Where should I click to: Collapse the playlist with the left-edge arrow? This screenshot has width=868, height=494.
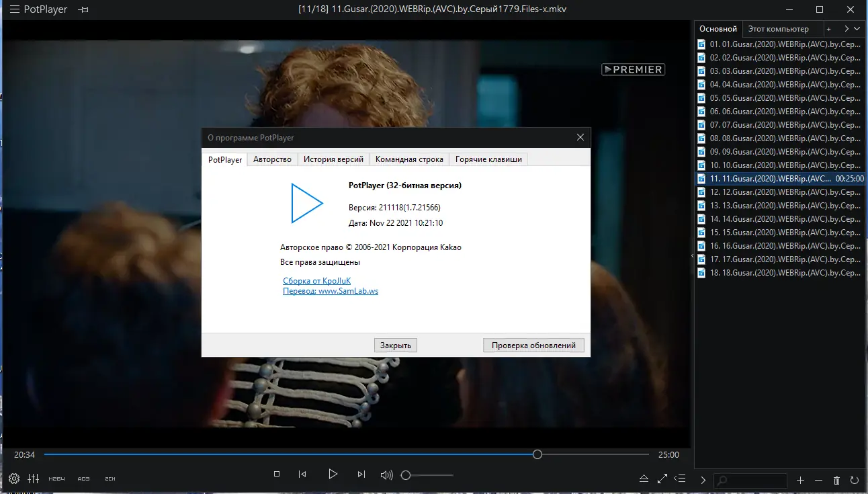(691, 255)
